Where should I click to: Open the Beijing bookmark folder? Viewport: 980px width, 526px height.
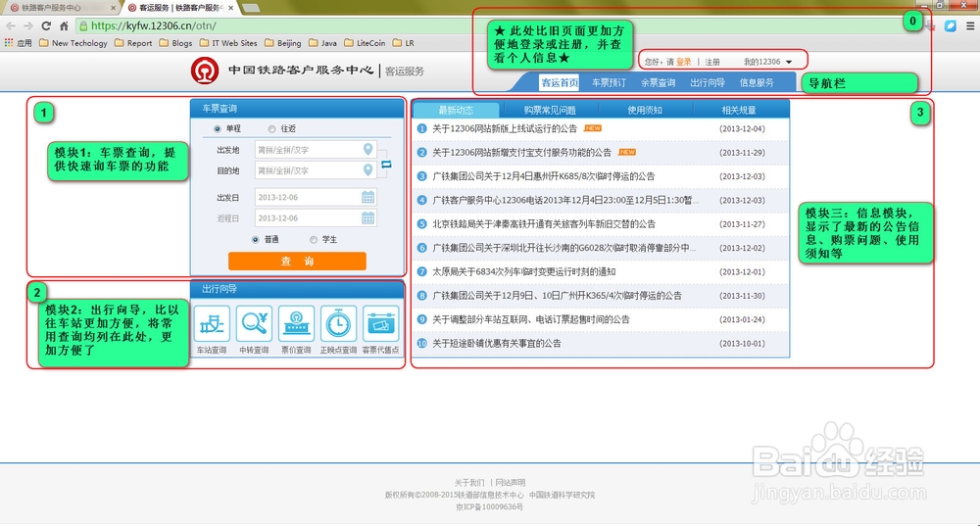coord(282,43)
